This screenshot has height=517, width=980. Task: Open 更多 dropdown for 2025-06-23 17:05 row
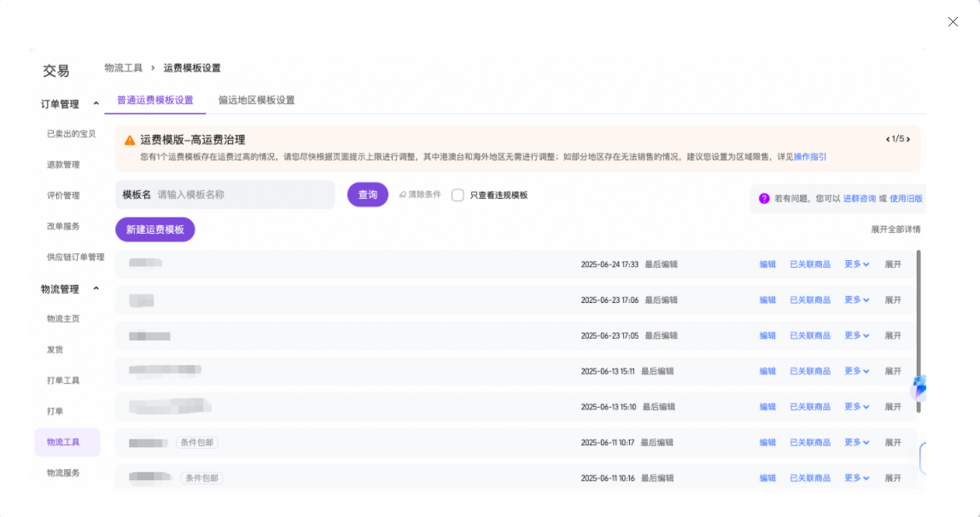(x=856, y=335)
